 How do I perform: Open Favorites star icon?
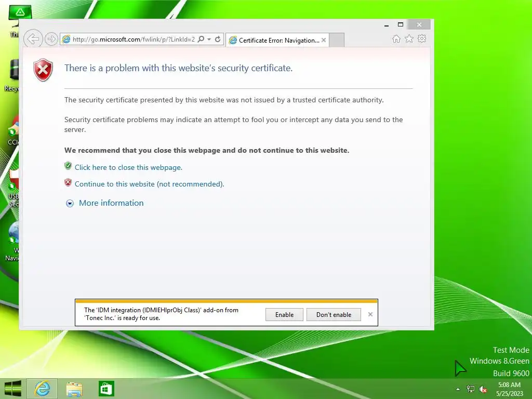click(409, 38)
